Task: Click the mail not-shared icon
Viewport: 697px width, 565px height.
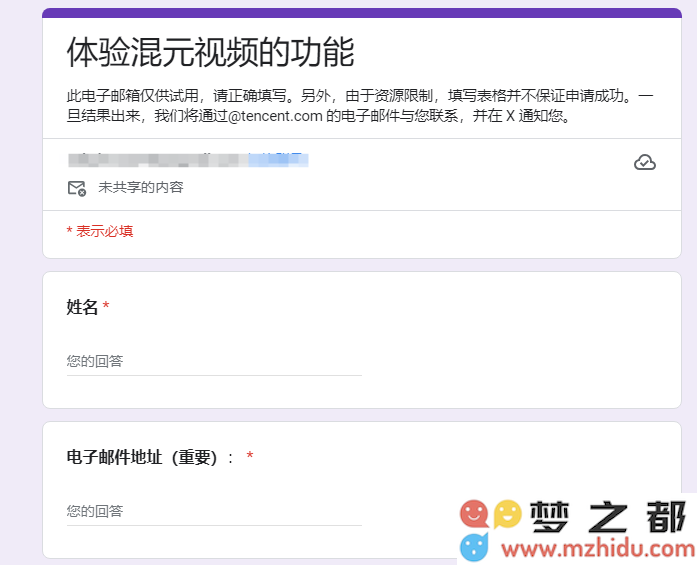Action: [x=76, y=188]
